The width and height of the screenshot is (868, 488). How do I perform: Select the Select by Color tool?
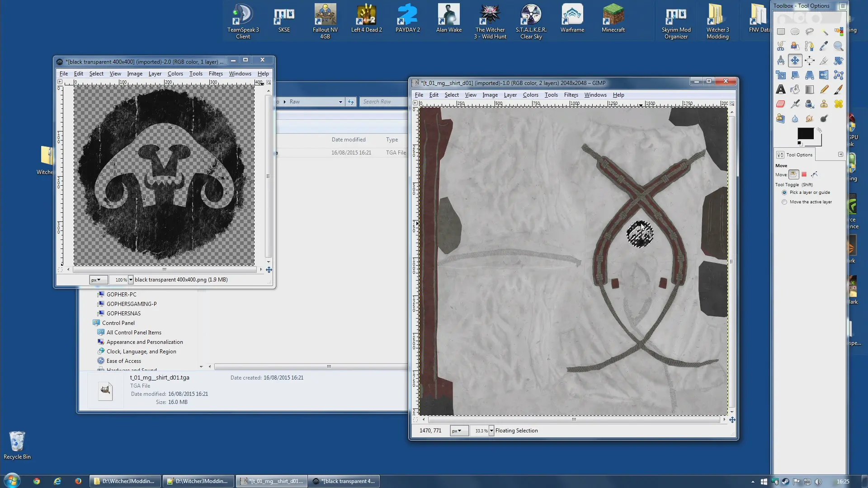coord(839,32)
